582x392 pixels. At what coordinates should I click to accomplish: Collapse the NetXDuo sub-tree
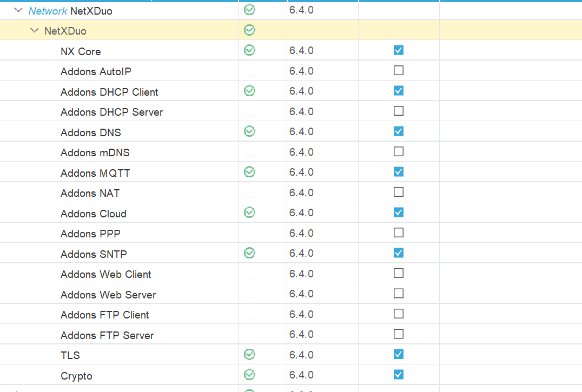(34, 30)
